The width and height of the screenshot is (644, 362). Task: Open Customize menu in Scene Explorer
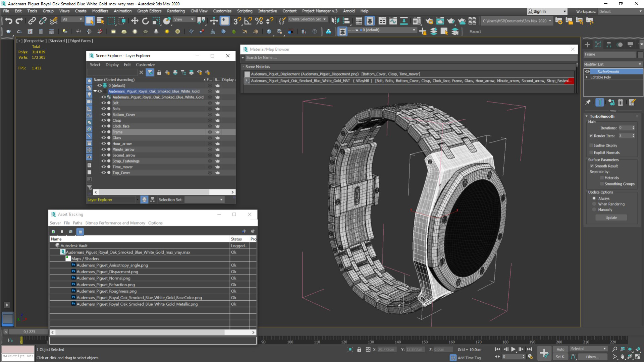click(145, 65)
